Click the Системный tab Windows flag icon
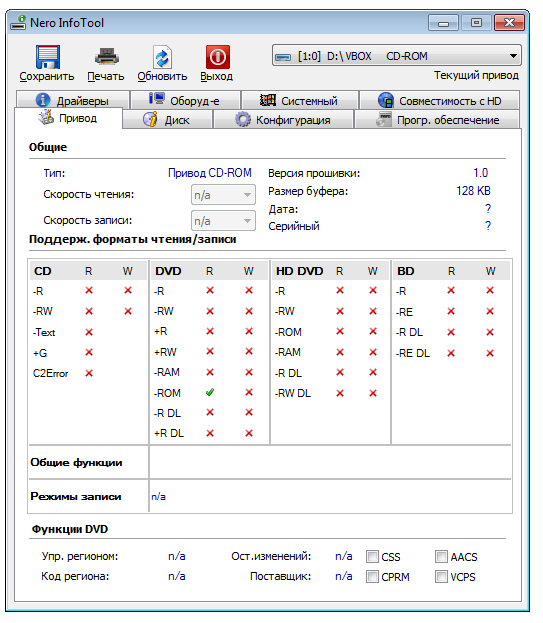The width and height of the screenshot is (543, 623). (268, 100)
